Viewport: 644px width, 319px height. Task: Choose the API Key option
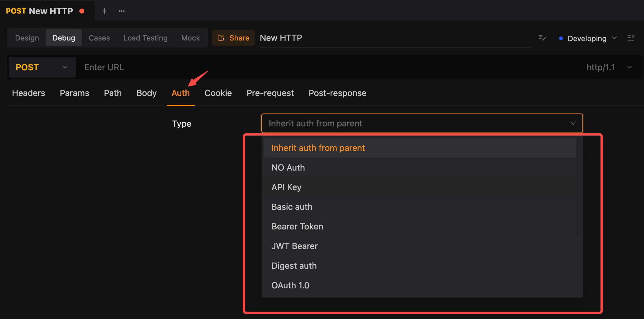click(x=420, y=187)
